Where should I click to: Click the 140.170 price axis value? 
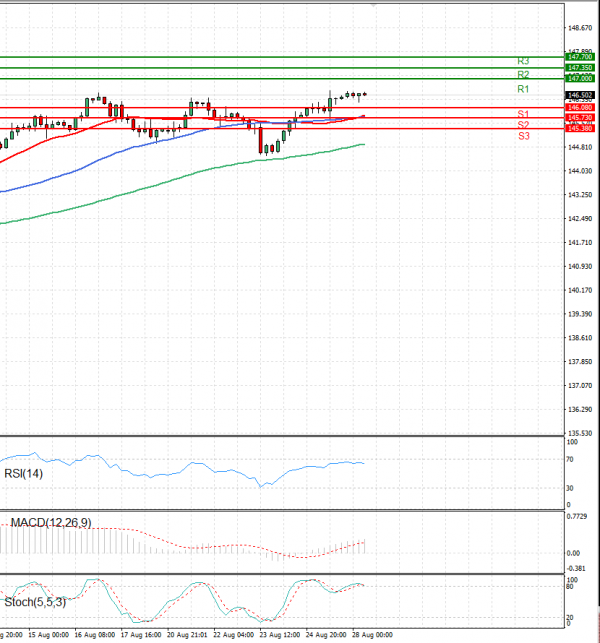click(x=580, y=290)
